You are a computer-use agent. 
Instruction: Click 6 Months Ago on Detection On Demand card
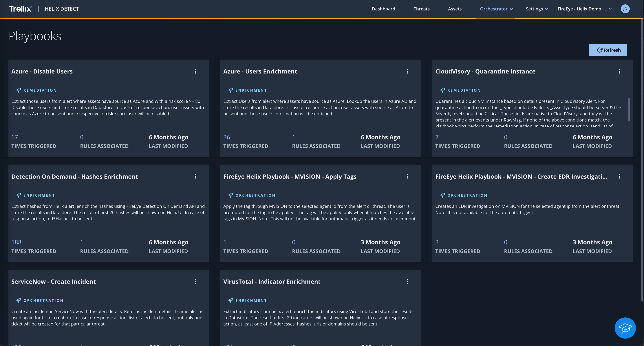point(168,242)
